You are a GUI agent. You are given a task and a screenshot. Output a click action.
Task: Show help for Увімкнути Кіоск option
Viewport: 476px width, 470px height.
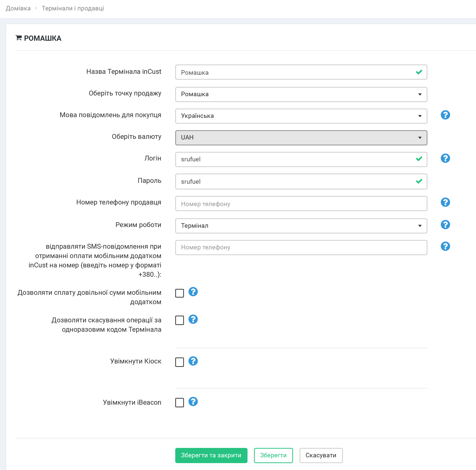tap(193, 361)
